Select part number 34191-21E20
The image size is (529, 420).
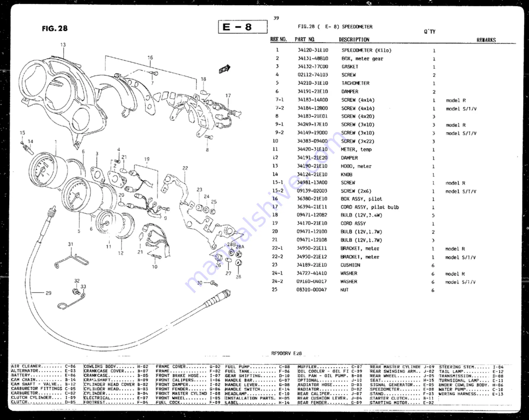(312, 158)
